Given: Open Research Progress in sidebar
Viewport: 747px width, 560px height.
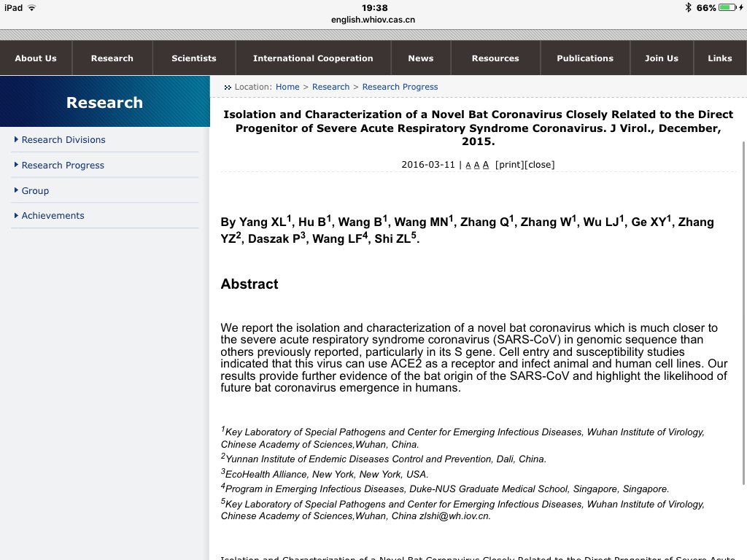Looking at the screenshot, I should pos(63,166).
